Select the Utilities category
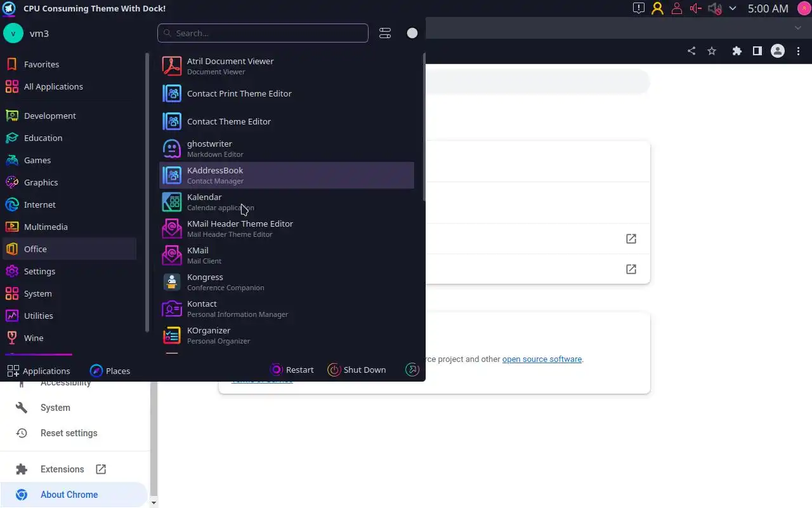This screenshot has width=812, height=508. [x=70, y=316]
